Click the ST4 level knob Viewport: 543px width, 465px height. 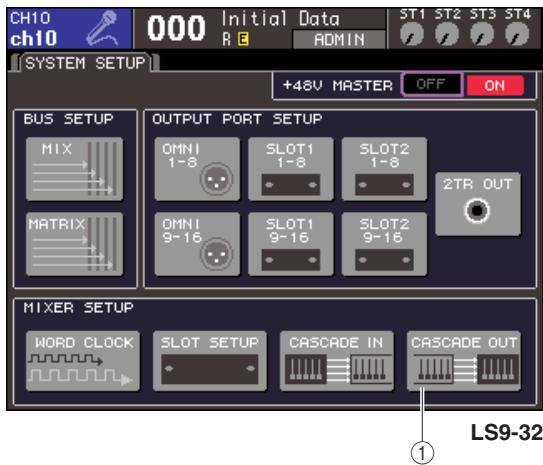click(x=517, y=35)
